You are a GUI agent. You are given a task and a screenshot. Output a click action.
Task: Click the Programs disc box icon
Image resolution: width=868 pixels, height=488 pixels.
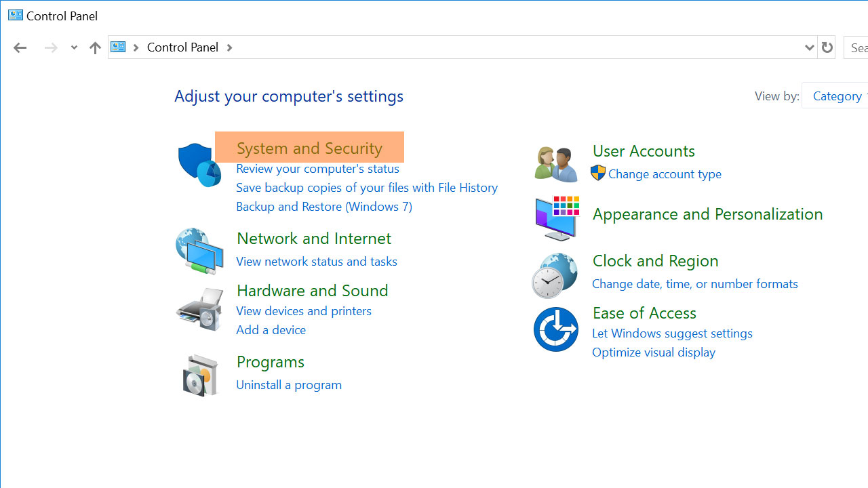tap(201, 375)
